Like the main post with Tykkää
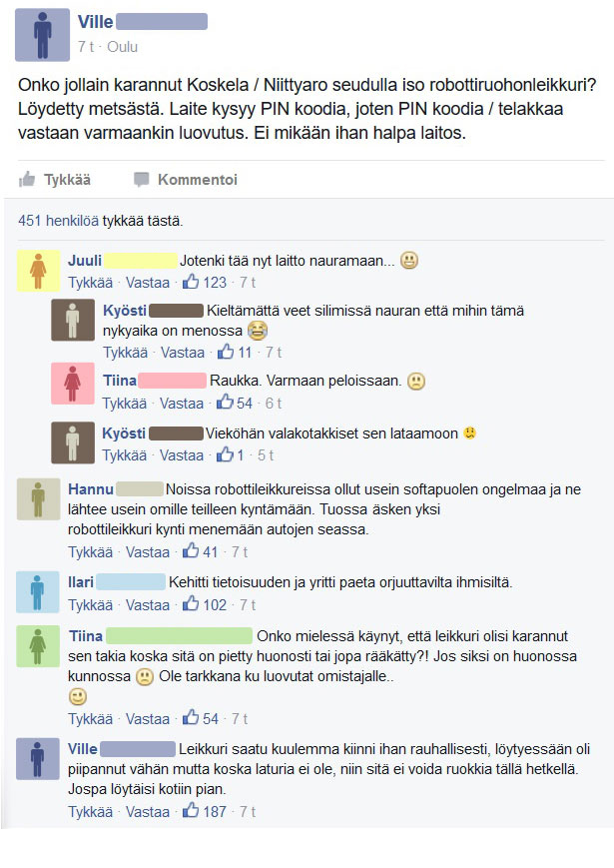This screenshot has width=614, height=868. tap(68, 180)
